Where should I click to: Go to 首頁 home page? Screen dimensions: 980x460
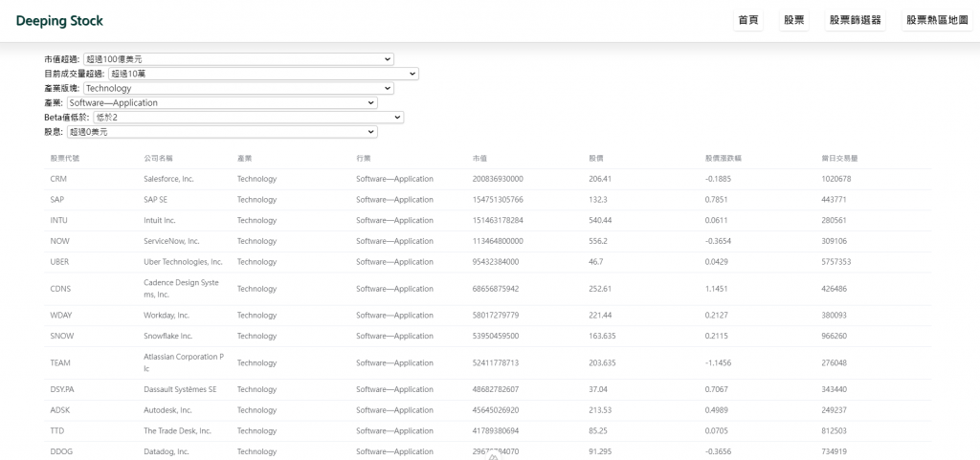(748, 20)
